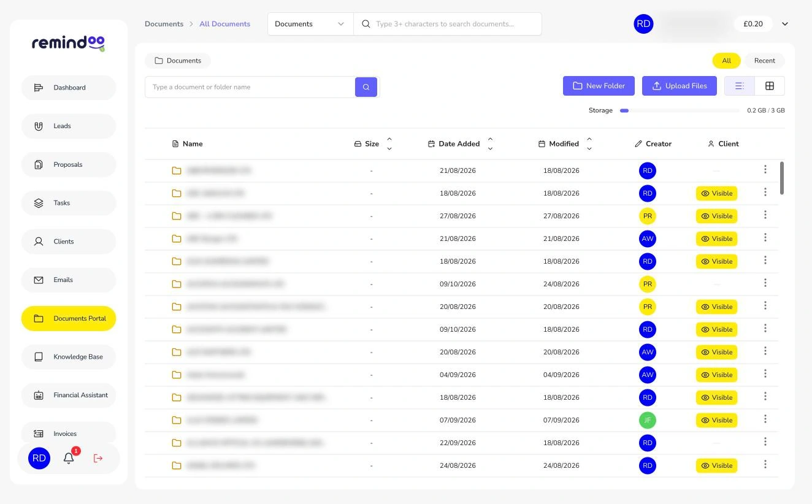Click the Storage usage progress bar
This screenshot has width=812, height=504.
680,111
